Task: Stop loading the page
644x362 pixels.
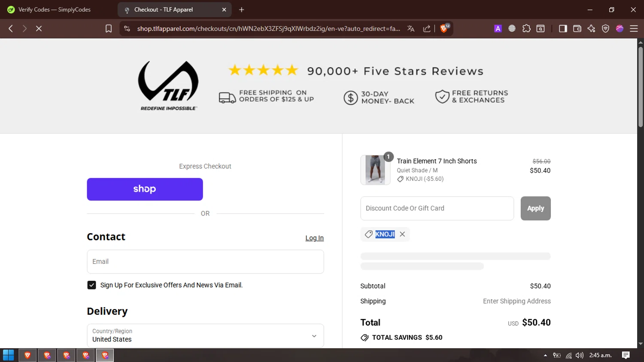Action: click(x=39, y=28)
